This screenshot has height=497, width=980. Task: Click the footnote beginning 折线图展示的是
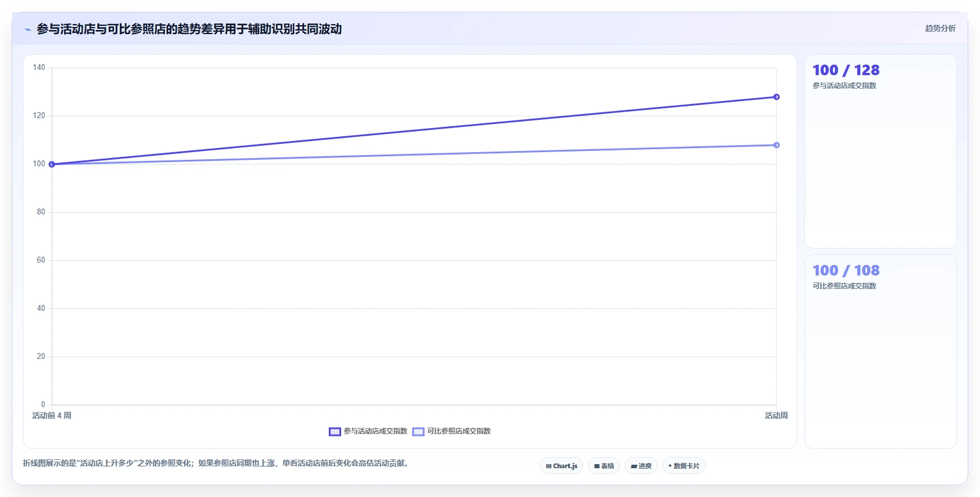tap(215, 463)
